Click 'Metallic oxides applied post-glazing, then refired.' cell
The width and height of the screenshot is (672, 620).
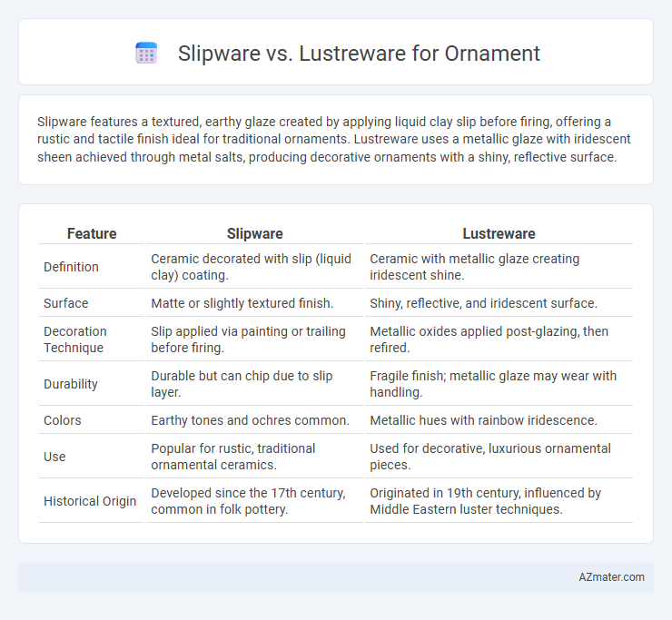[x=499, y=340]
